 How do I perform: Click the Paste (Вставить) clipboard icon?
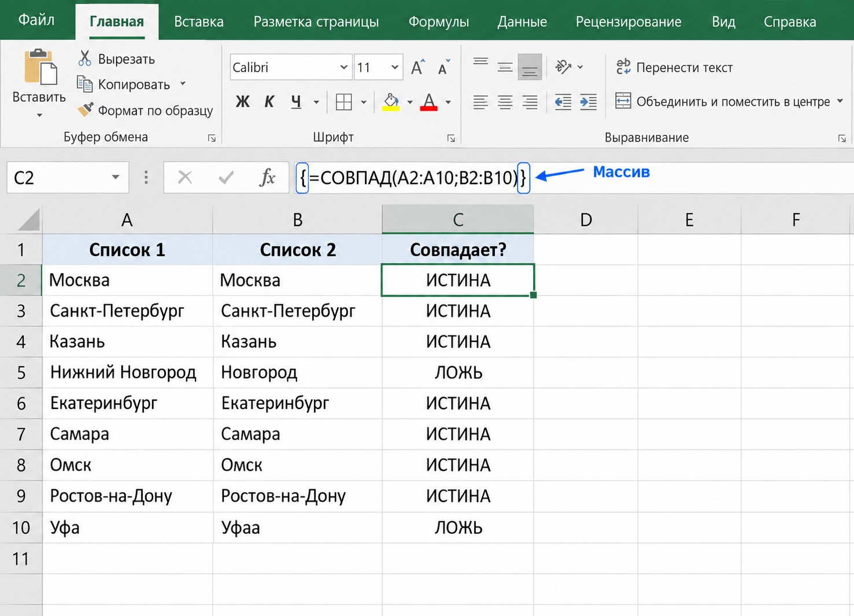tap(40, 67)
